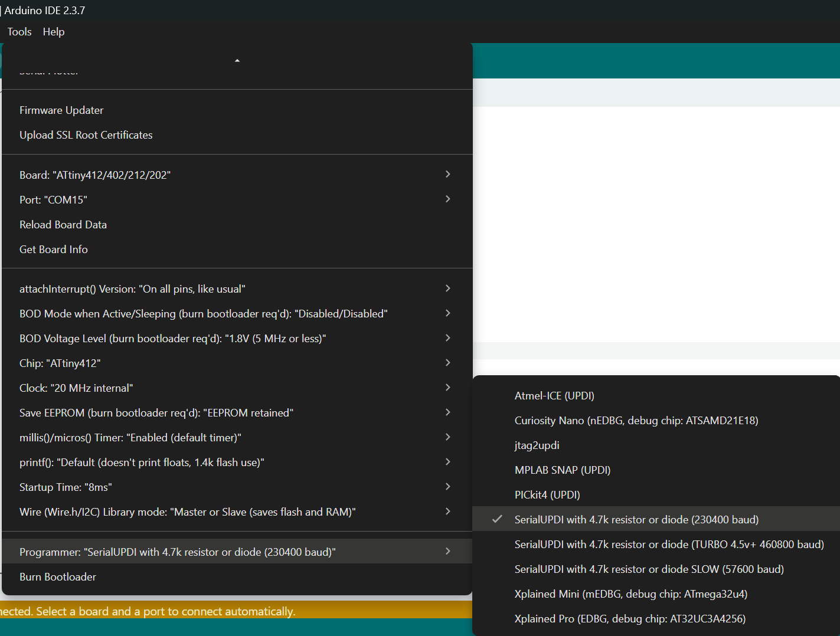Open Firmware Updater
This screenshot has width=840, height=636.
click(x=61, y=110)
